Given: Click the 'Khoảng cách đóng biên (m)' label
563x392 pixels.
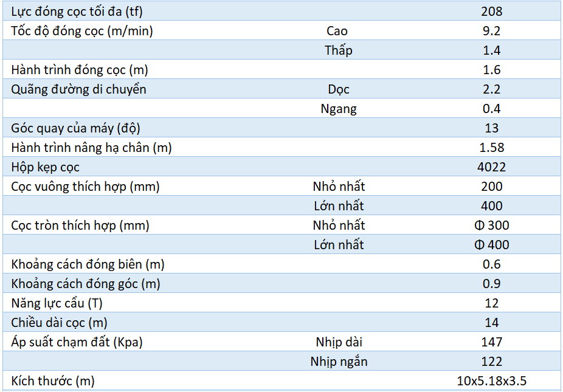Looking at the screenshot, I should [88, 264].
